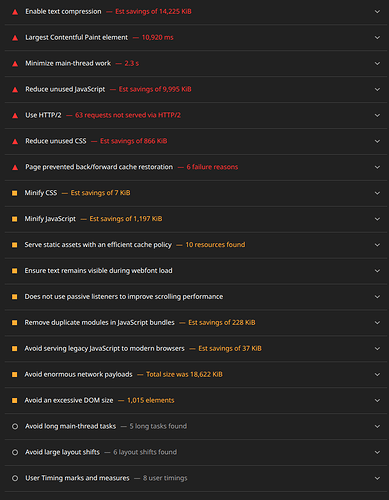Screen dimensions: 389x500
Task: Expand Reduce unused JavaScript chevron
Action: coord(377,89)
